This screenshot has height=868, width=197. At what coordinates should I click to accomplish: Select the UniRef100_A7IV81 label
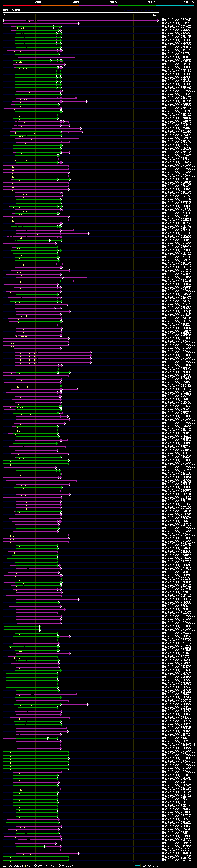tap(177, 54)
